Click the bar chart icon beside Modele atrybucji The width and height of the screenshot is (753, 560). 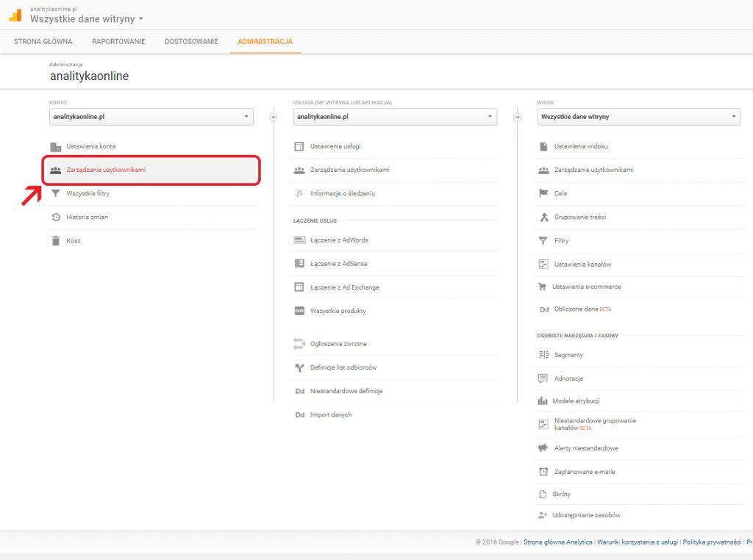[x=543, y=401]
